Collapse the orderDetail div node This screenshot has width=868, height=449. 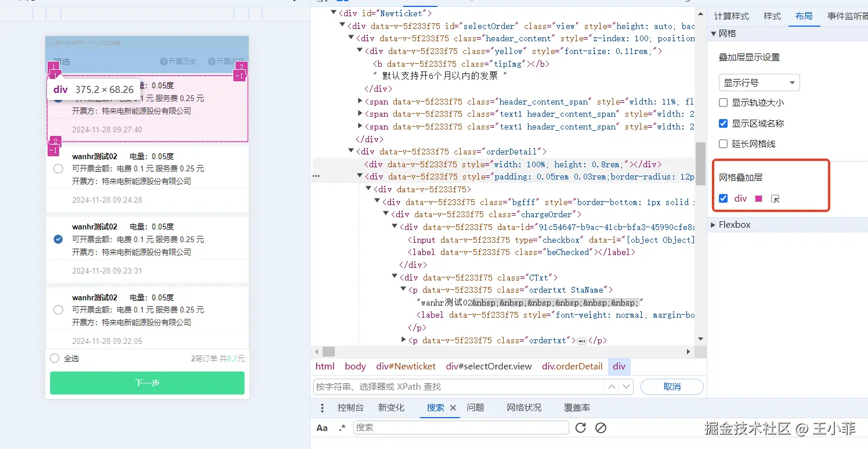pos(351,152)
